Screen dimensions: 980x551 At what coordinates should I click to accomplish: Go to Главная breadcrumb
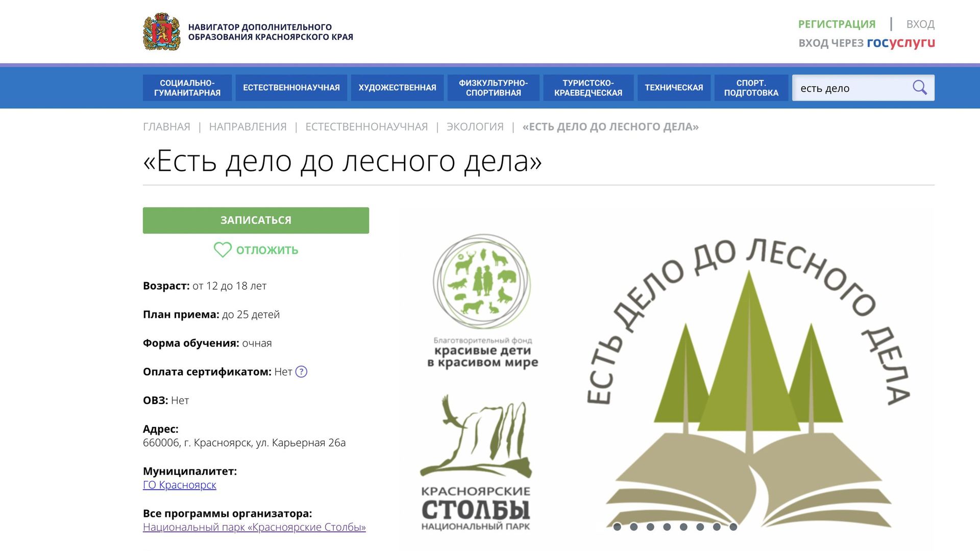166,127
